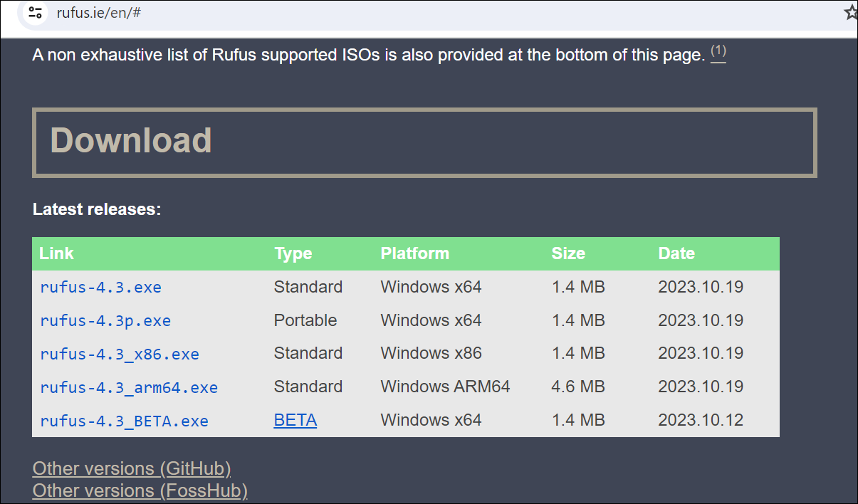Bookmark this page with the star icon
The width and height of the screenshot is (858, 504).
(852, 12)
